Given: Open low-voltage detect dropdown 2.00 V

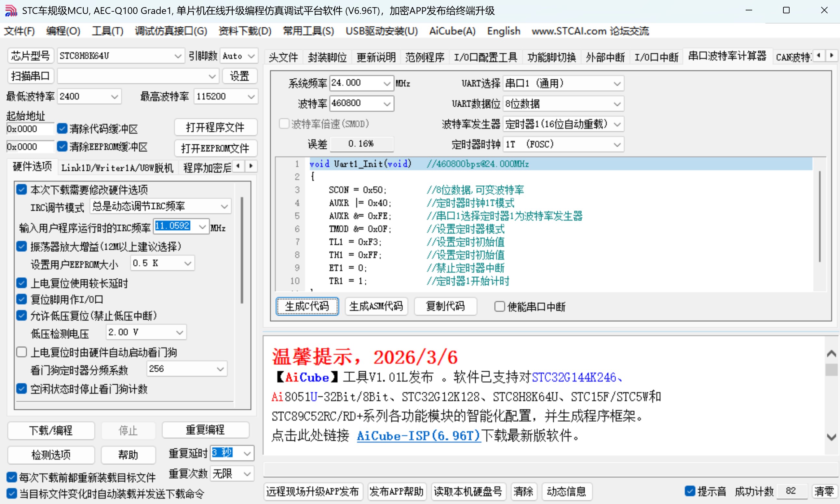Looking at the screenshot, I should 146,332.
